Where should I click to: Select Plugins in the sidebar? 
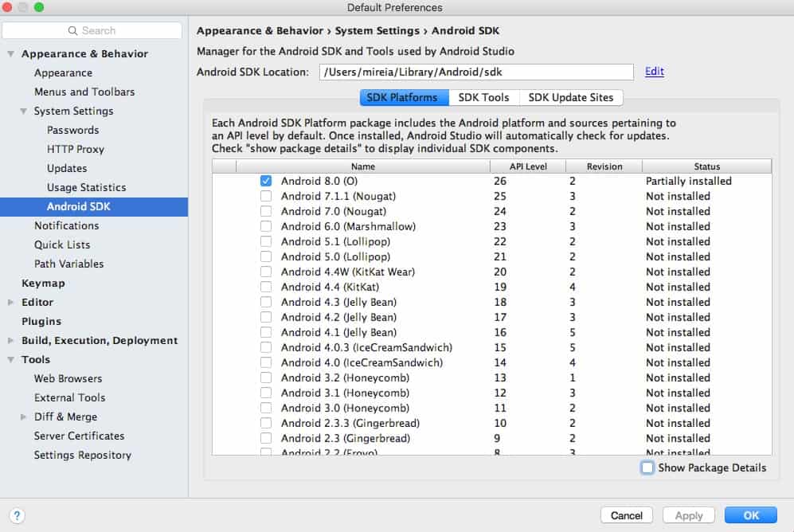(x=41, y=322)
